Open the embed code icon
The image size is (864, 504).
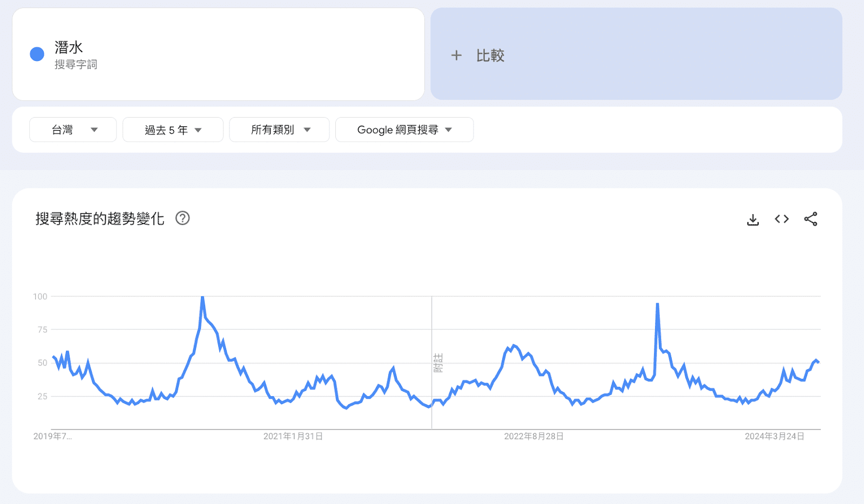click(781, 219)
